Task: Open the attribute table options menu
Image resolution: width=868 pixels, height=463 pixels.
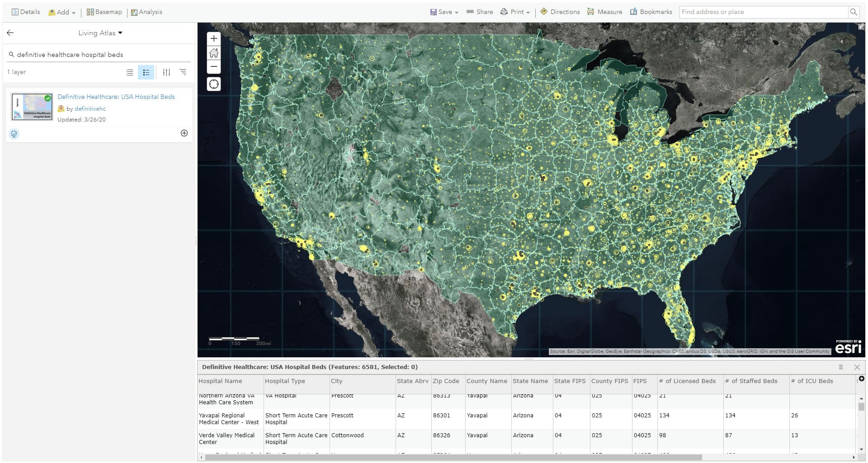Action: click(x=840, y=367)
